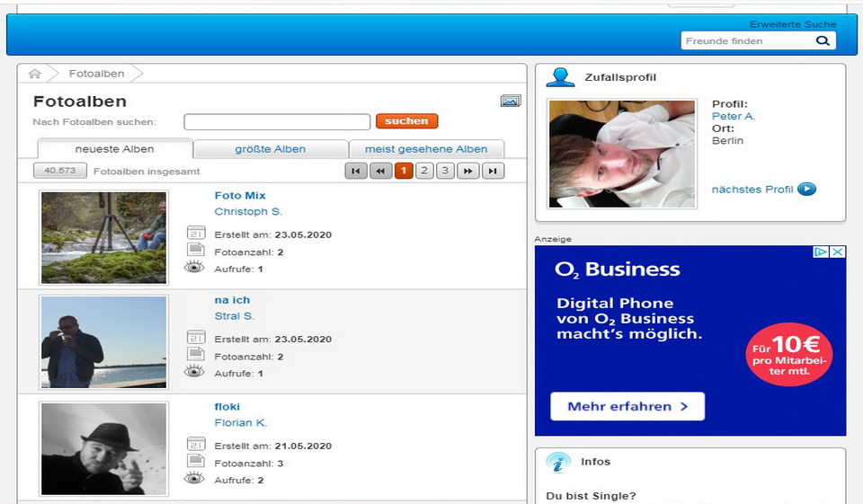863x504 pixels.
Task: Click the magnifier icon in Freunde finden
Action: 823,41
